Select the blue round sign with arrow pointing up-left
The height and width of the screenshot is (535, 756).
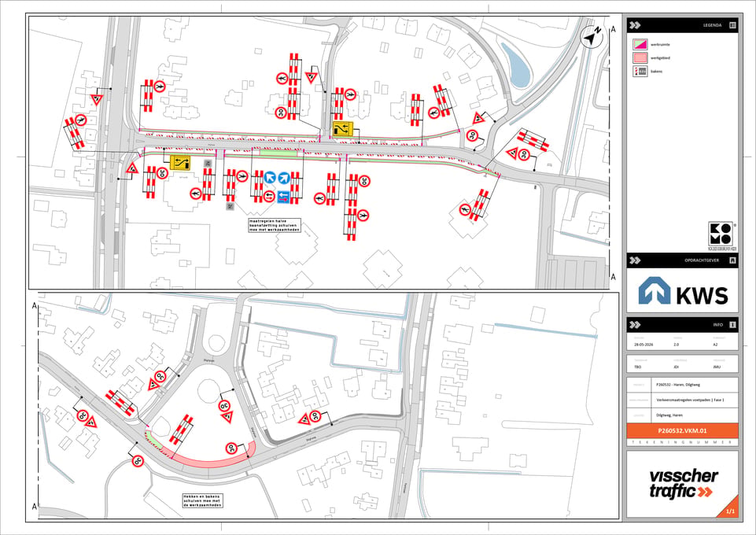click(x=270, y=177)
